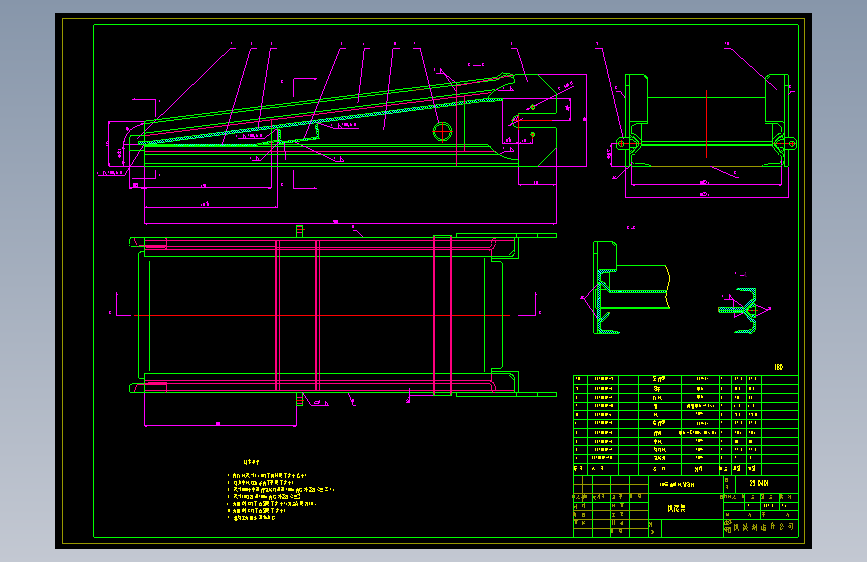Click the enlarged cross-section detail beside the plan view
This screenshot has width=867, height=562.
coord(631,288)
